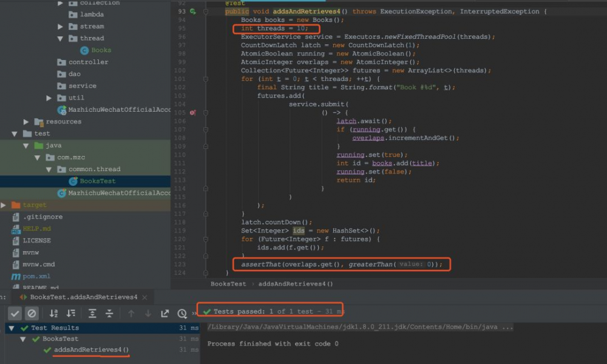The height and width of the screenshot is (364, 607).
Task: Collapse the BooksTest results node arrow
Action: click(x=23, y=339)
